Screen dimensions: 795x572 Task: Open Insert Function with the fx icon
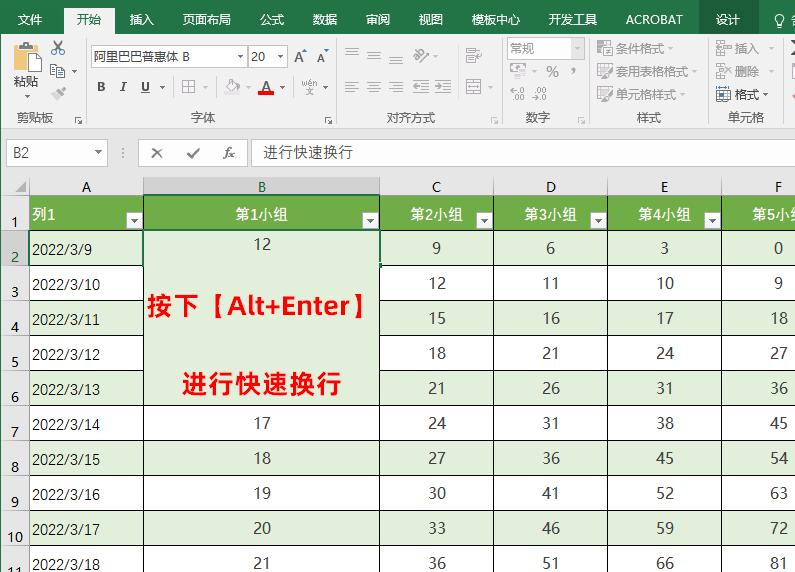pyautogui.click(x=229, y=153)
